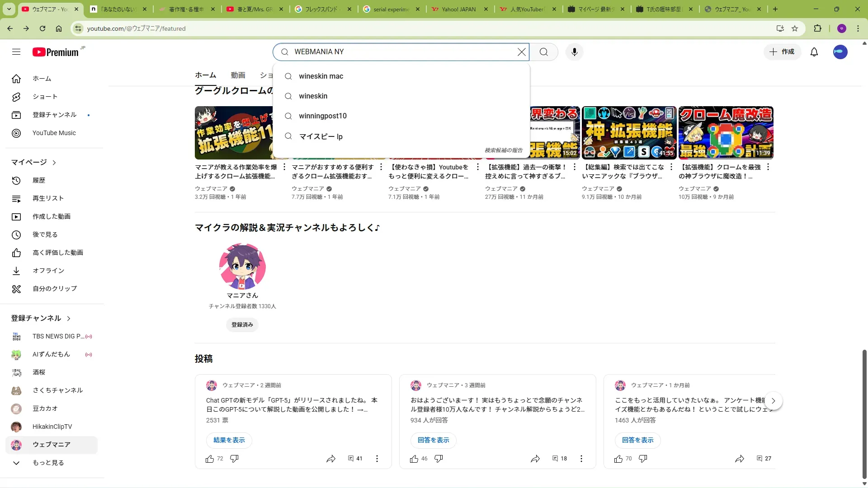Click 結果を表示 on the GPT-5 poll
This screenshot has width=868, height=488.
[x=229, y=440]
